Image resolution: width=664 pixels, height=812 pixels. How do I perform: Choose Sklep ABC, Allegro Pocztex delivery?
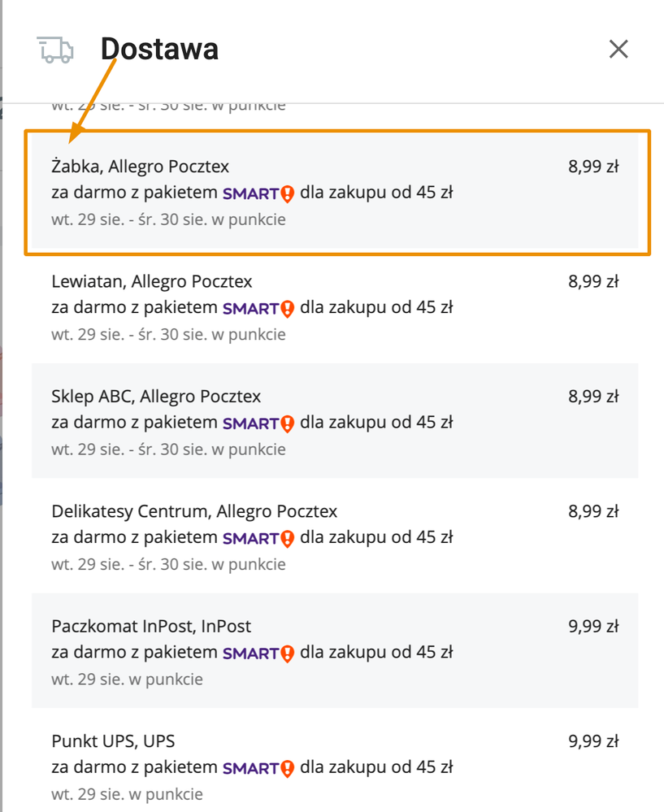click(335, 421)
